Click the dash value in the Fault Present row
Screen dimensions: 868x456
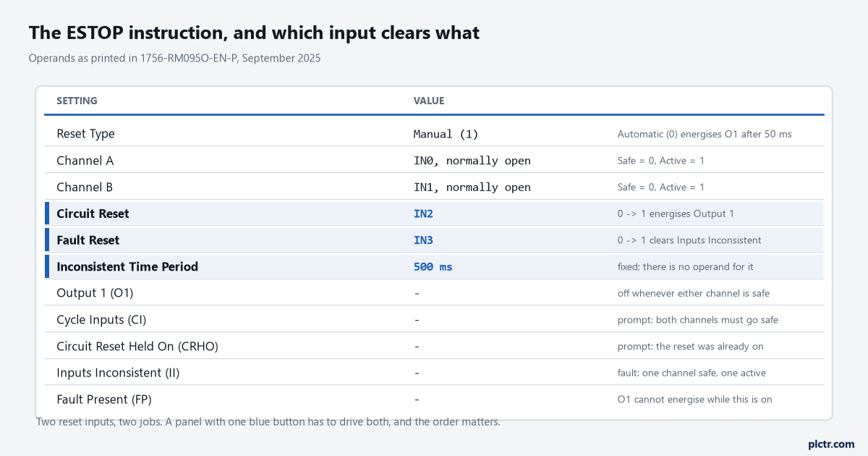point(417,400)
